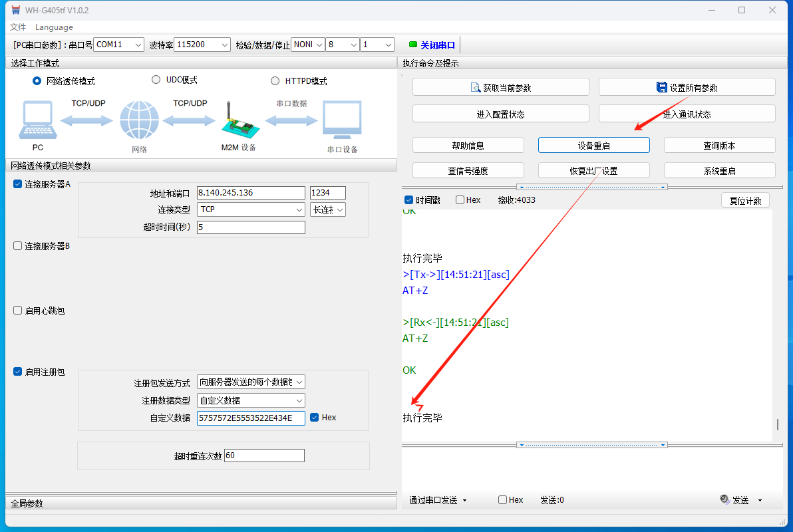
Task: Click server address field 8.140.245.136
Action: (x=251, y=193)
